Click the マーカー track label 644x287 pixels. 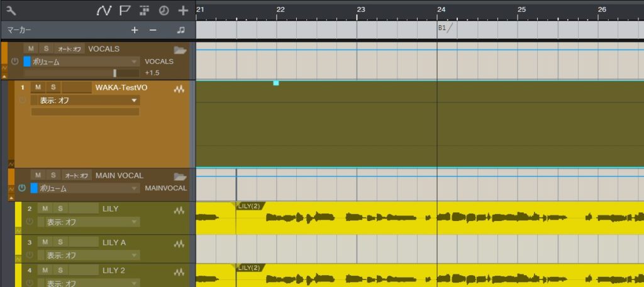pyautogui.click(x=19, y=30)
